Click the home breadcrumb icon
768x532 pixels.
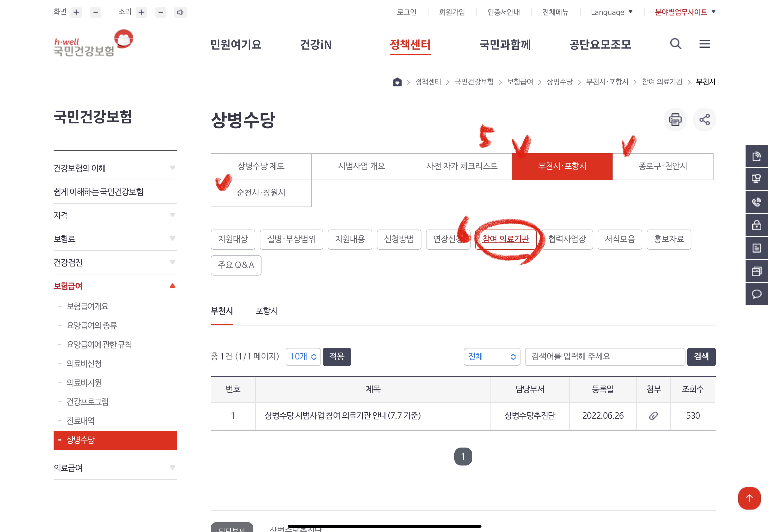(397, 82)
